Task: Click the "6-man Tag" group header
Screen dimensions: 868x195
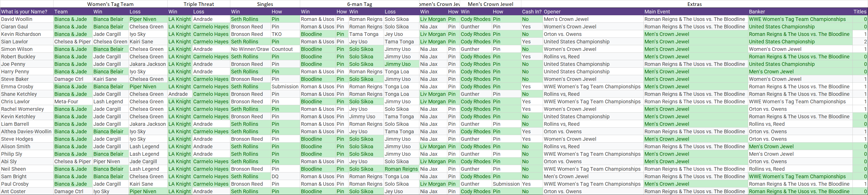Action: pyautogui.click(x=359, y=4)
